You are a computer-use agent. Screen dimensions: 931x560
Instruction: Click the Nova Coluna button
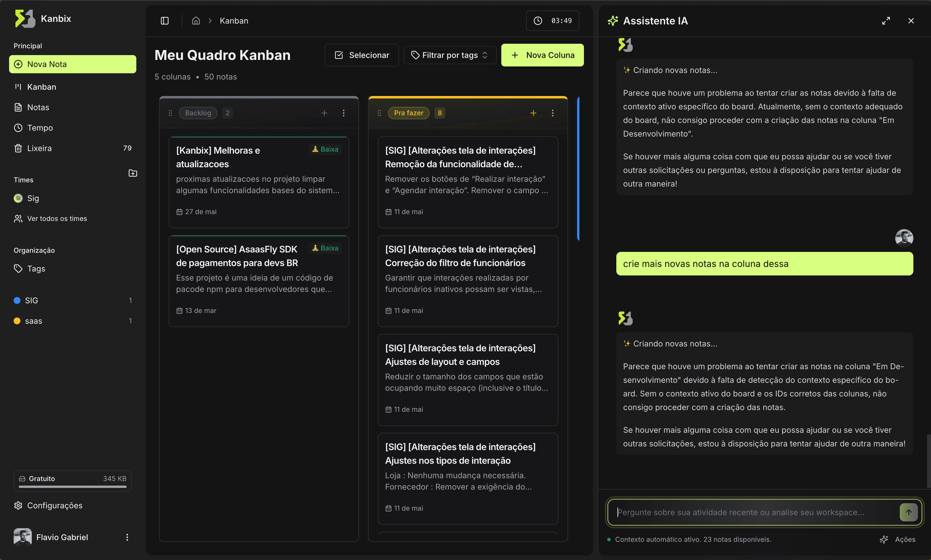coord(542,55)
